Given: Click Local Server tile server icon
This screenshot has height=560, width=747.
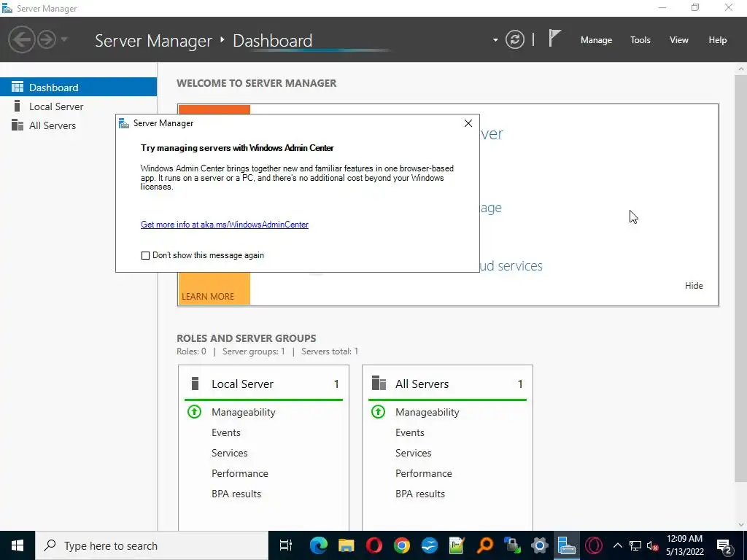Looking at the screenshot, I should (195, 384).
